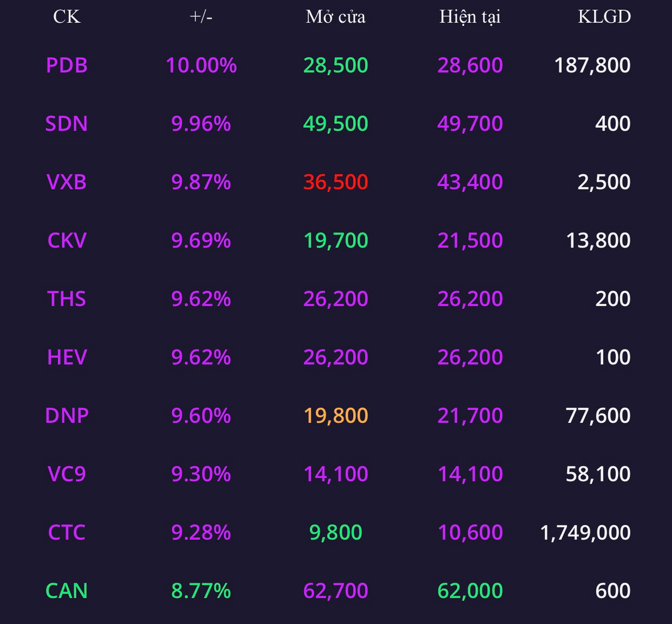Click the KLGD column header

(x=604, y=16)
